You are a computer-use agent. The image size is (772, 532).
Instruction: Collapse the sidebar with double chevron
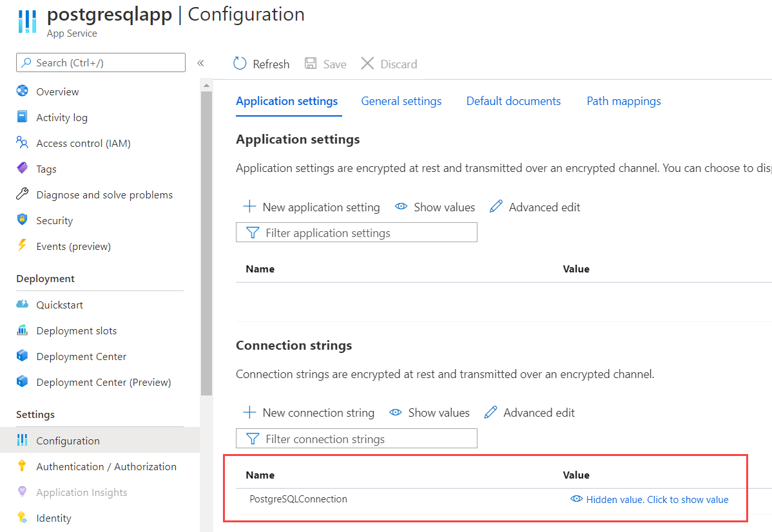(201, 63)
